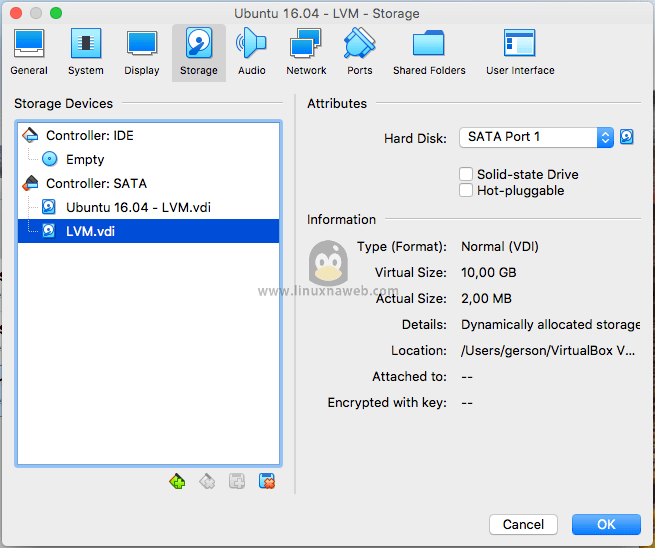Click the remove storage controller icon
Screen dimensions: 655x548
[x=207, y=481]
